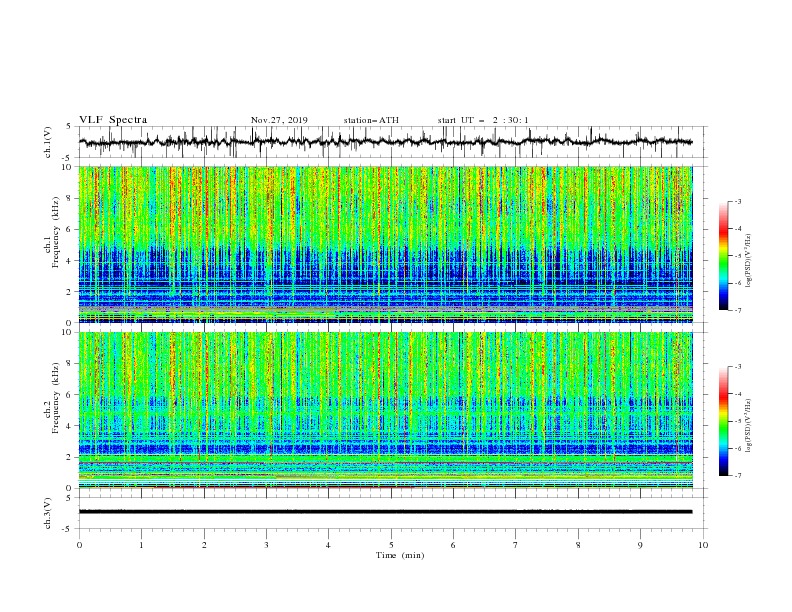Click the ch.2 spectrogram color scale bar
The width and height of the screenshot is (792, 612).
(724, 421)
